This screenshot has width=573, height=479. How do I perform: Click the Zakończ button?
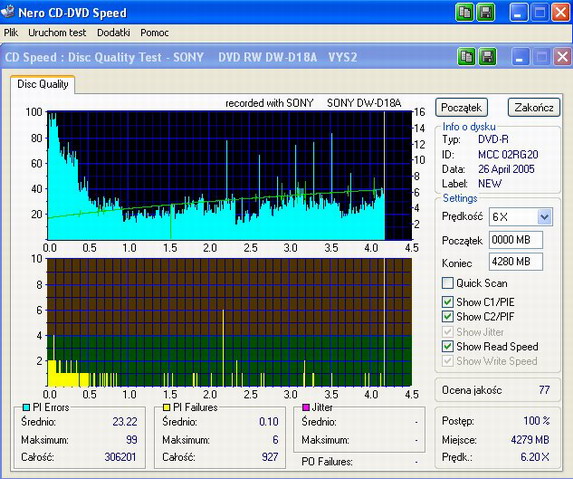click(x=534, y=107)
